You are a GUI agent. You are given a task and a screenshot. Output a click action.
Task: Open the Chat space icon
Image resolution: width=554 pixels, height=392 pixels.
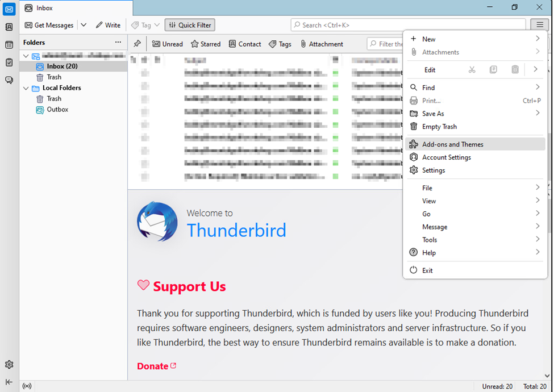pyautogui.click(x=9, y=80)
